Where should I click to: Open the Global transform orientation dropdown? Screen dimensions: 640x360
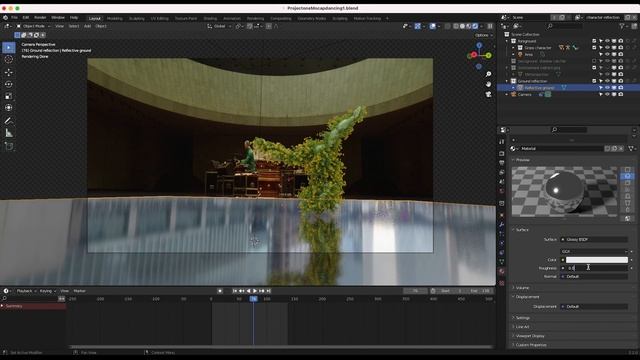coord(220,26)
